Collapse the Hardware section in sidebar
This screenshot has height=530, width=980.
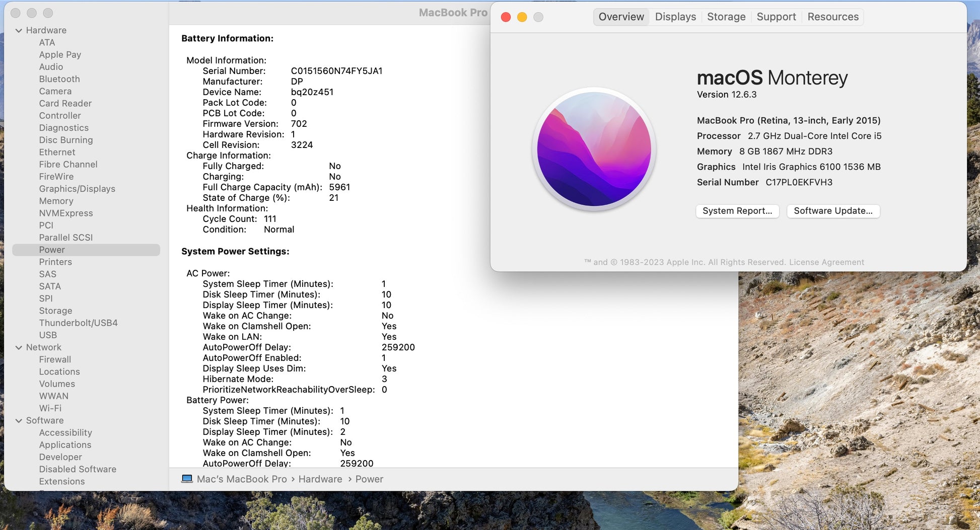pyautogui.click(x=19, y=31)
